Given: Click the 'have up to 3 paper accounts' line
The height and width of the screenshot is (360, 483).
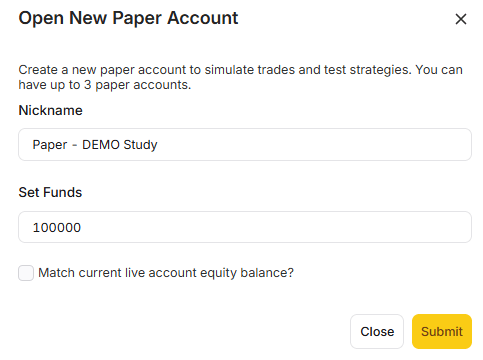Looking at the screenshot, I should tap(105, 85).
